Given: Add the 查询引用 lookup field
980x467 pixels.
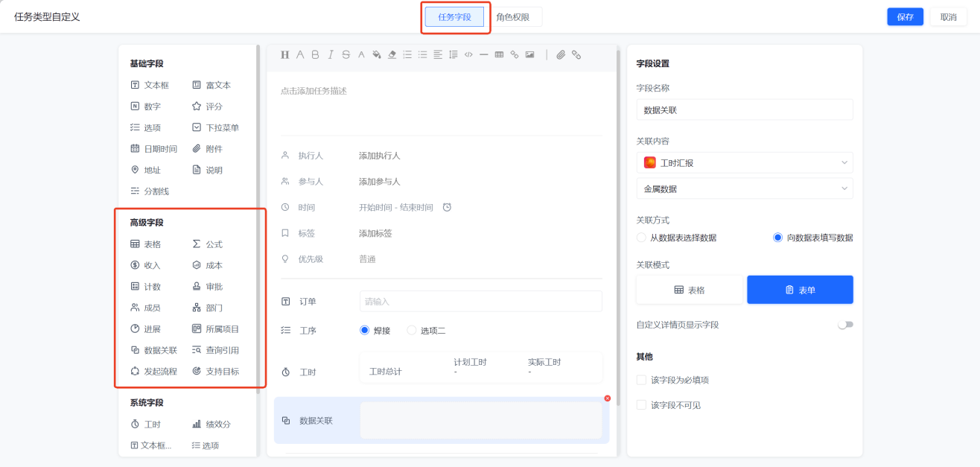Looking at the screenshot, I should tap(215, 350).
